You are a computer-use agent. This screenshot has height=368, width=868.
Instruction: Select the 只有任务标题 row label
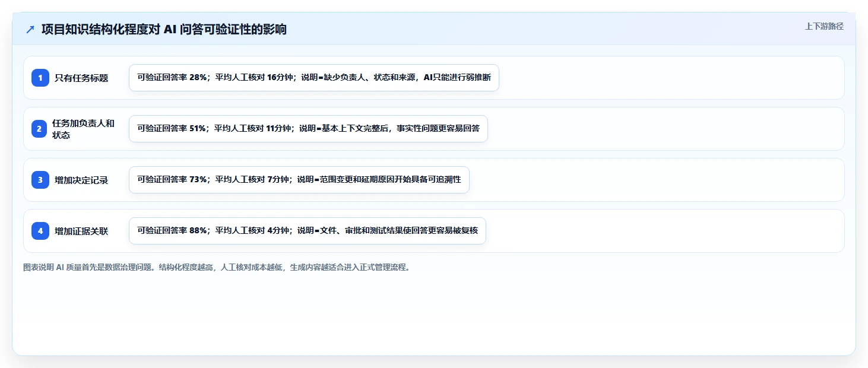point(81,78)
